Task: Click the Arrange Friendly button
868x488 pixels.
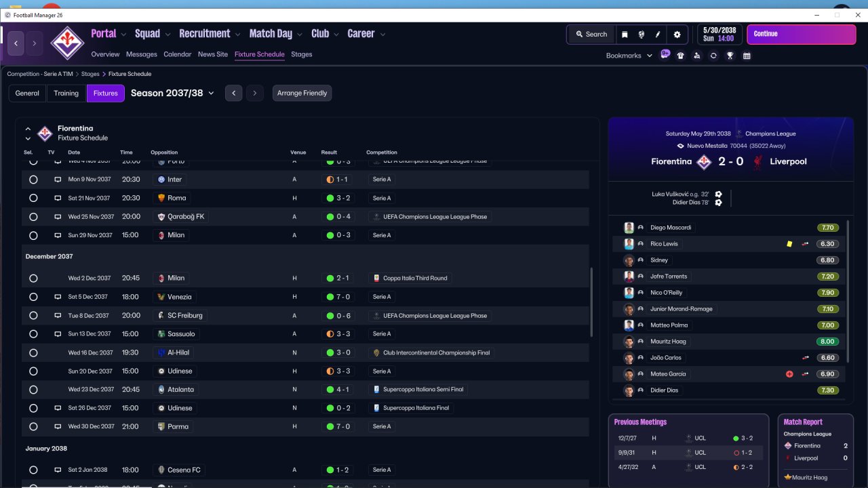Action: [302, 94]
